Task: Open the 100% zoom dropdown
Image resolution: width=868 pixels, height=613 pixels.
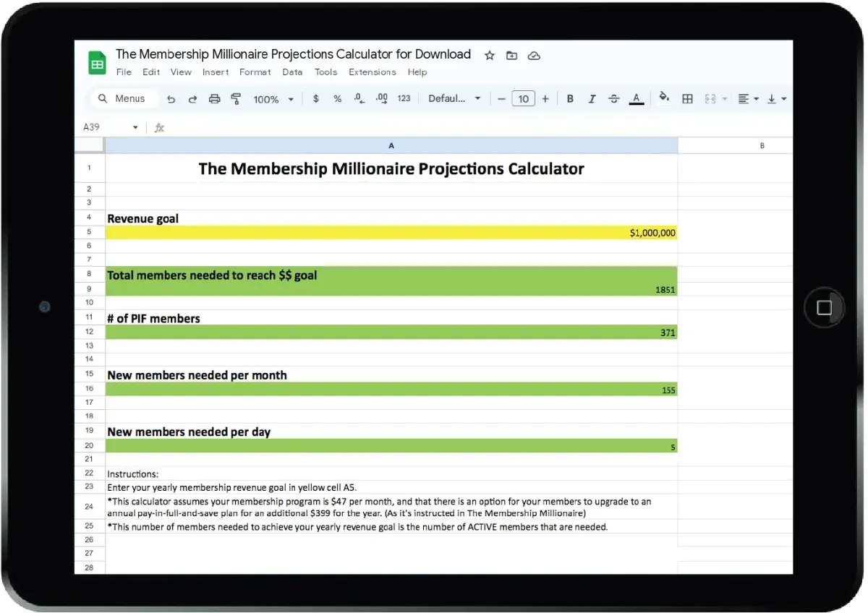Action: [273, 99]
